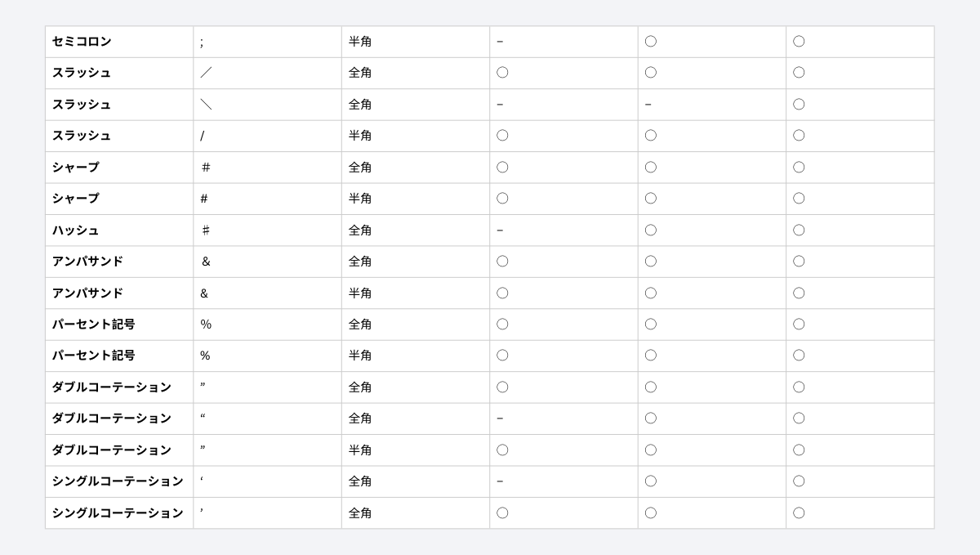Viewport: 980px width, 555px height.
Task: Click the dash mark in the ハッシュ row
Action: coord(500,231)
